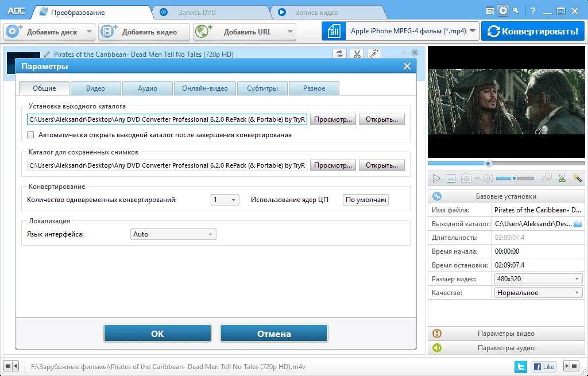Click the snapshots folder path field
588x376 pixels.
click(x=167, y=165)
